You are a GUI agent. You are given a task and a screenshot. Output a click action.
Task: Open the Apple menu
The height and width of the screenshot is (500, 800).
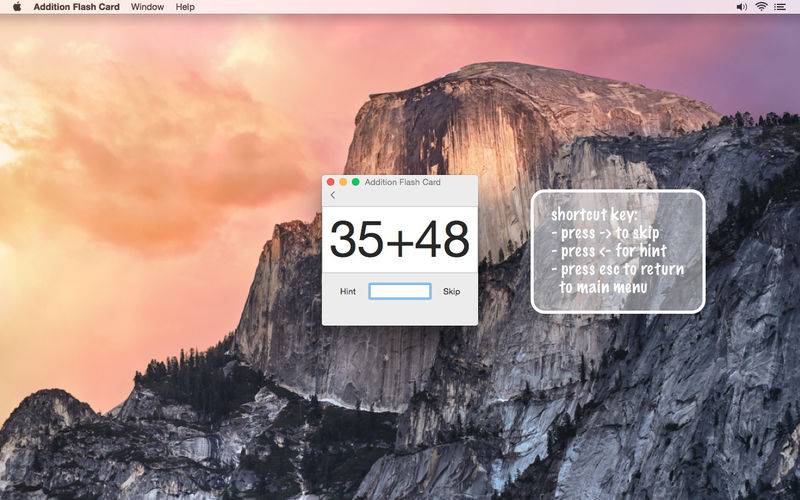[x=17, y=7]
